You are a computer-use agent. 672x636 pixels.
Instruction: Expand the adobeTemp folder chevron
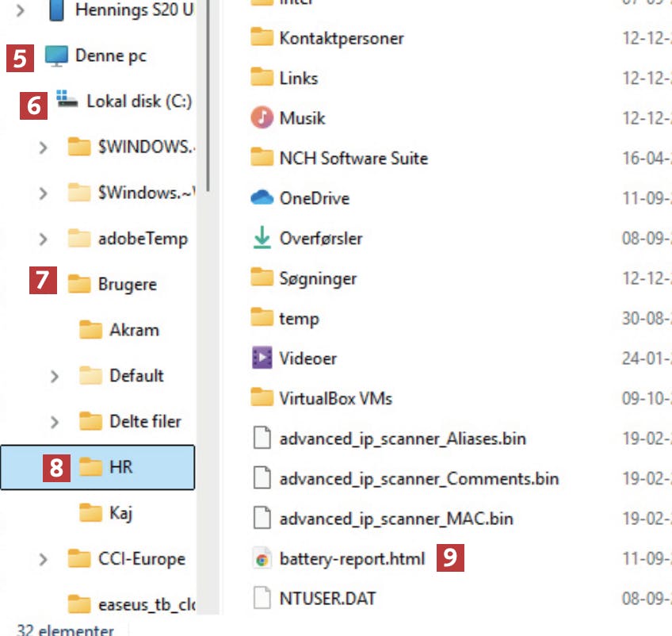44,239
